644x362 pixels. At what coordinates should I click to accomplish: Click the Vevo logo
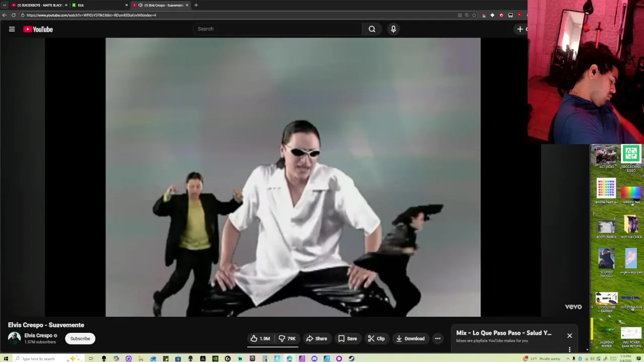pos(573,307)
